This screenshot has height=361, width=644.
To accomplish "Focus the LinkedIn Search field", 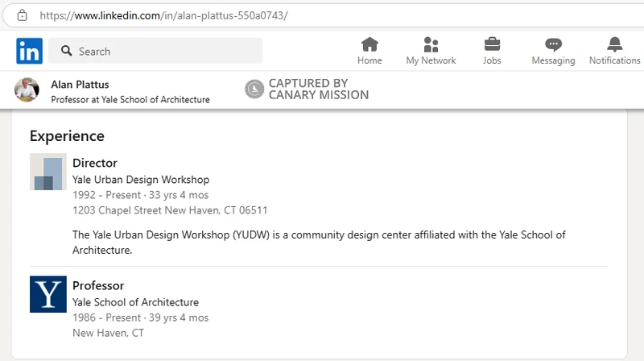I will (x=155, y=51).
